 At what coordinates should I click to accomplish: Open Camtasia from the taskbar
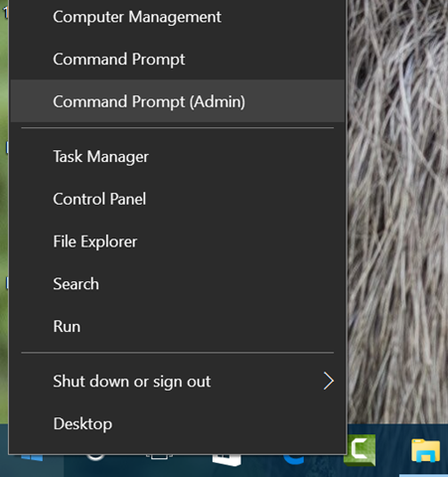pyautogui.click(x=360, y=450)
